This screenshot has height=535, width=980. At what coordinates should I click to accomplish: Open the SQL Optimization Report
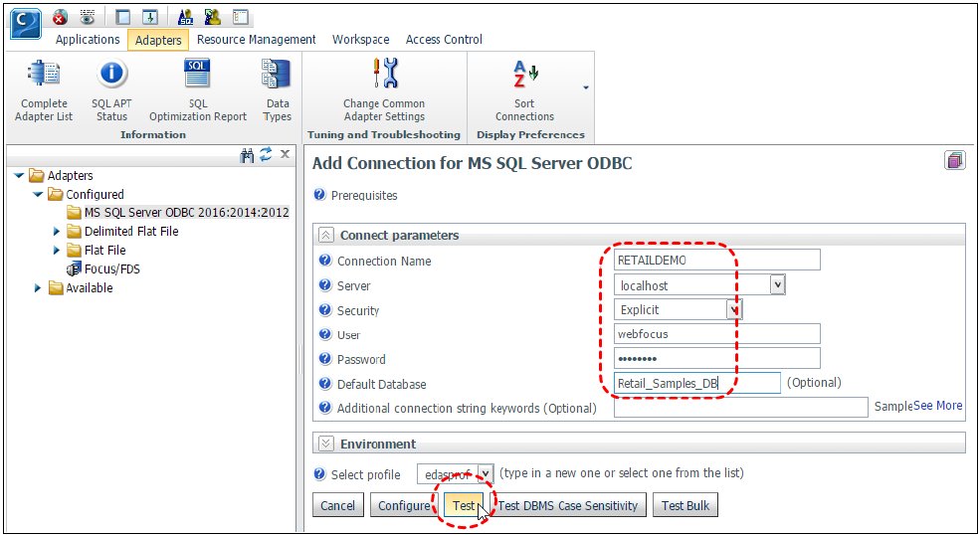tap(198, 91)
